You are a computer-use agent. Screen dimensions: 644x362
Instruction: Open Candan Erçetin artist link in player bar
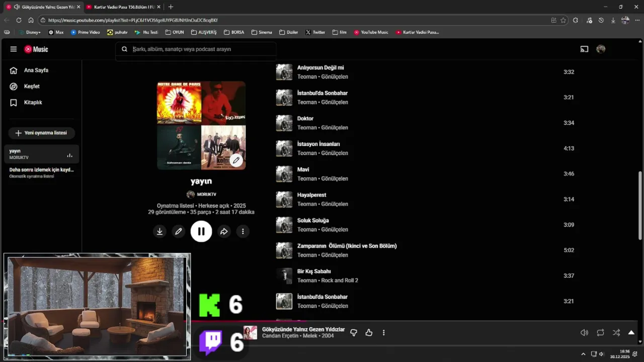click(280, 336)
